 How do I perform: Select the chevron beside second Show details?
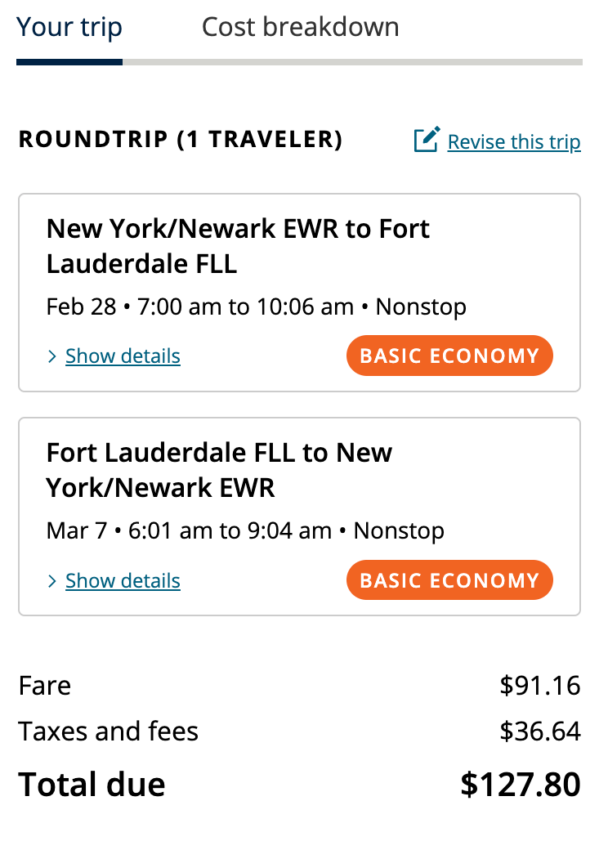pyautogui.click(x=51, y=580)
